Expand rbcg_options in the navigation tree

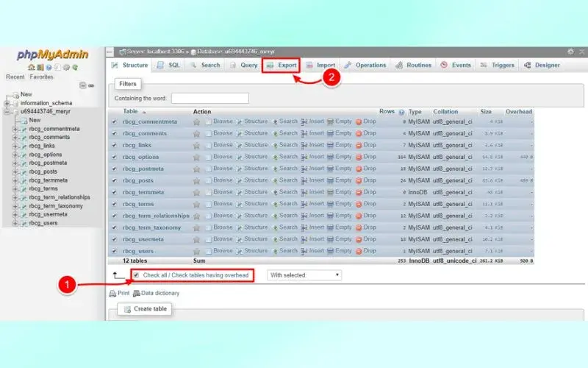tap(15, 155)
